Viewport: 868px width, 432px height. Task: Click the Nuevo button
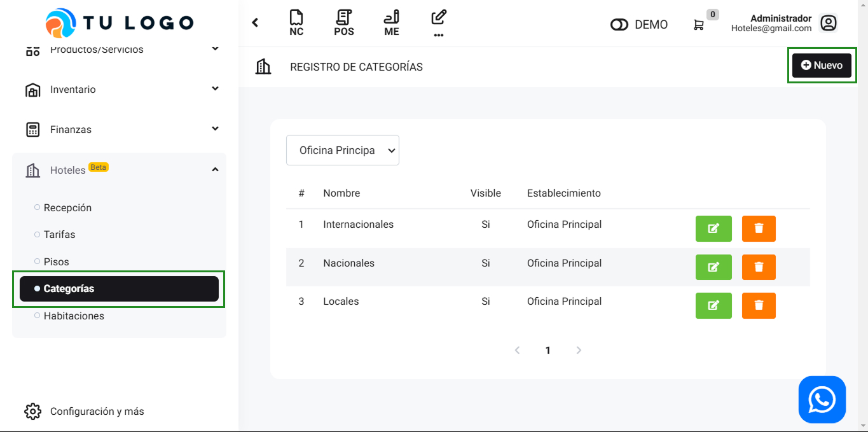pyautogui.click(x=821, y=65)
